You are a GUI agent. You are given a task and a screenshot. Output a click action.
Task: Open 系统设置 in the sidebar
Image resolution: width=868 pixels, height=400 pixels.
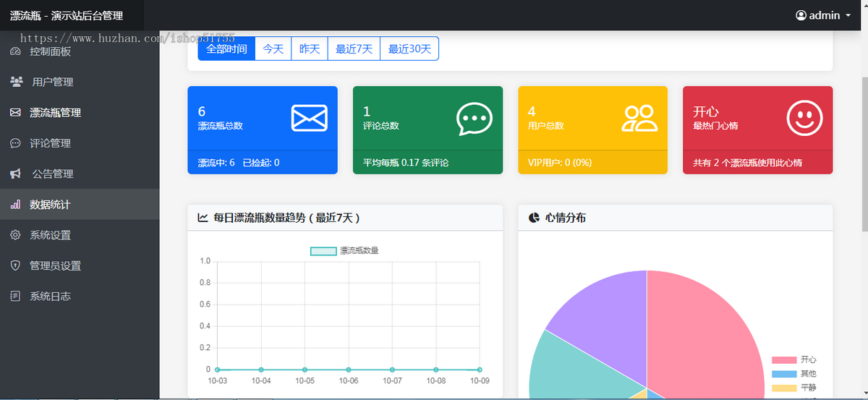pyautogui.click(x=80, y=235)
